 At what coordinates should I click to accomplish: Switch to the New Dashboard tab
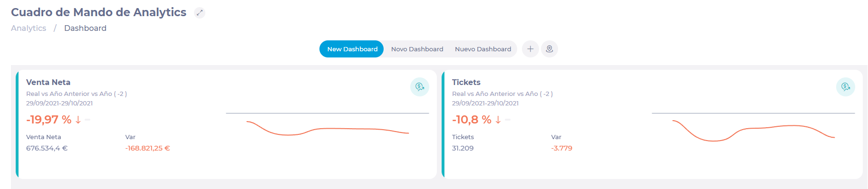tap(352, 49)
